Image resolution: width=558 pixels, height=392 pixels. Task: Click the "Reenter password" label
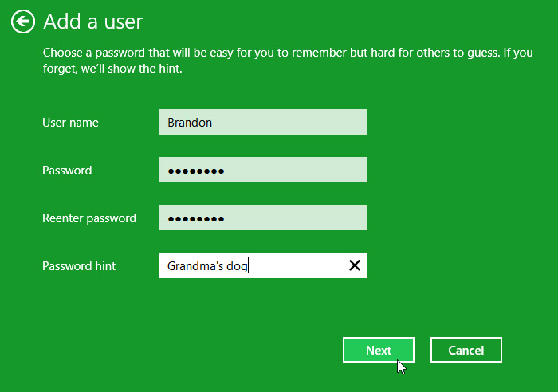point(88,218)
